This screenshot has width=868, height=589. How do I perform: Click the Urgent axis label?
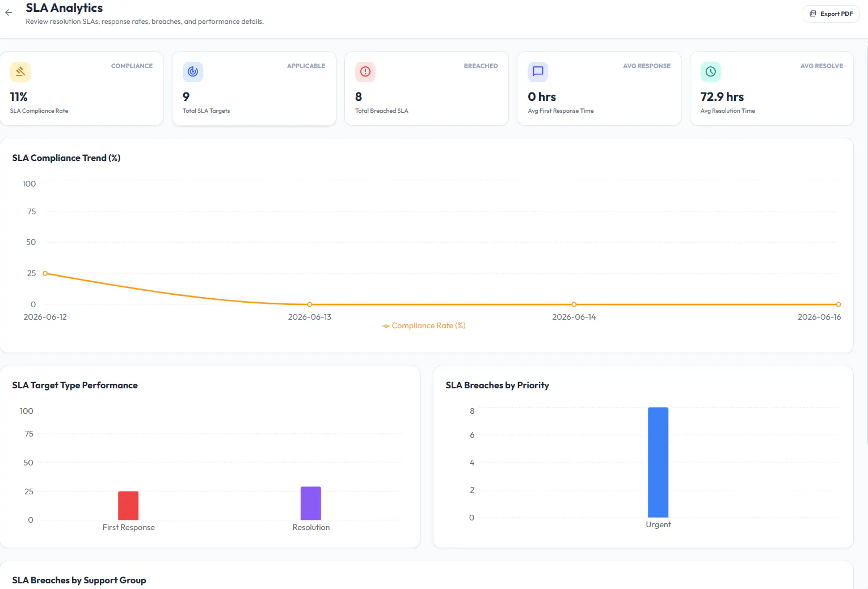(658, 525)
